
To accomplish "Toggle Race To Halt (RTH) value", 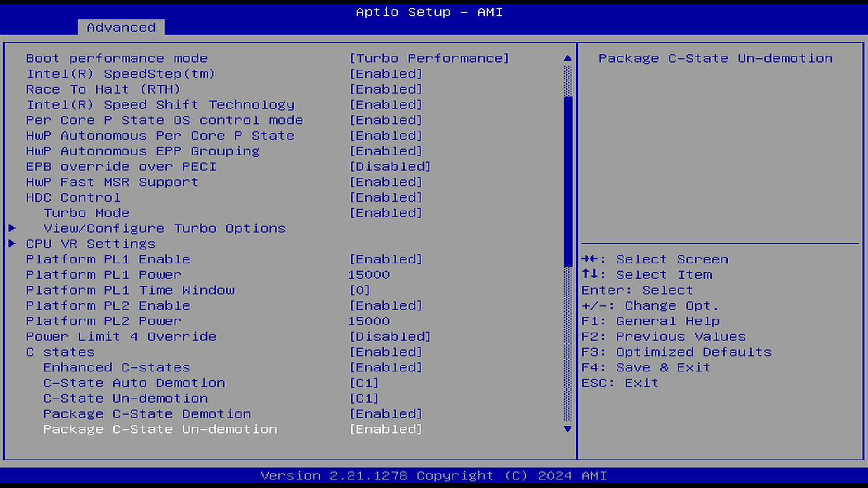I will click(386, 89).
